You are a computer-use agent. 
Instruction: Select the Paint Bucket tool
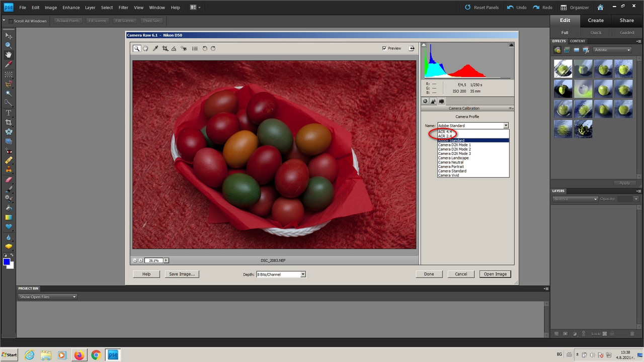(x=9, y=208)
